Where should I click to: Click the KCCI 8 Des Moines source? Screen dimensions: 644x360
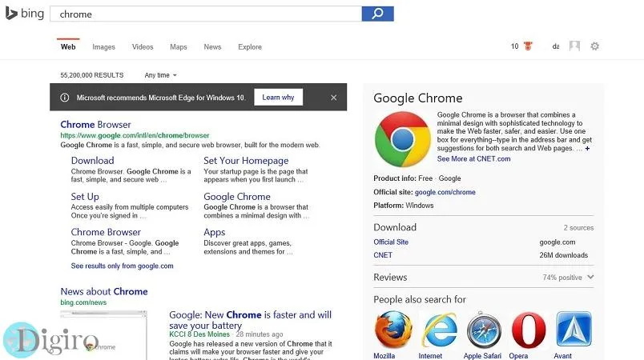[199, 334]
